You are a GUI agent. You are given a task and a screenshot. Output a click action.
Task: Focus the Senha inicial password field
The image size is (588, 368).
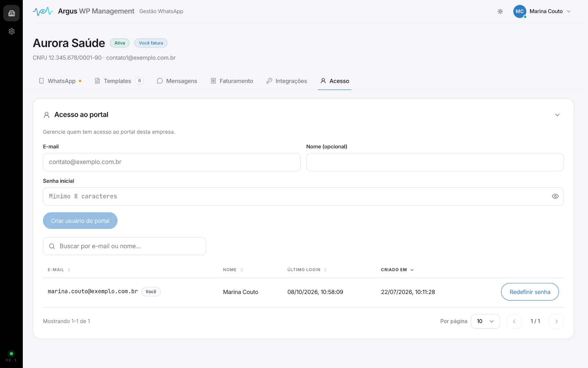point(303,197)
